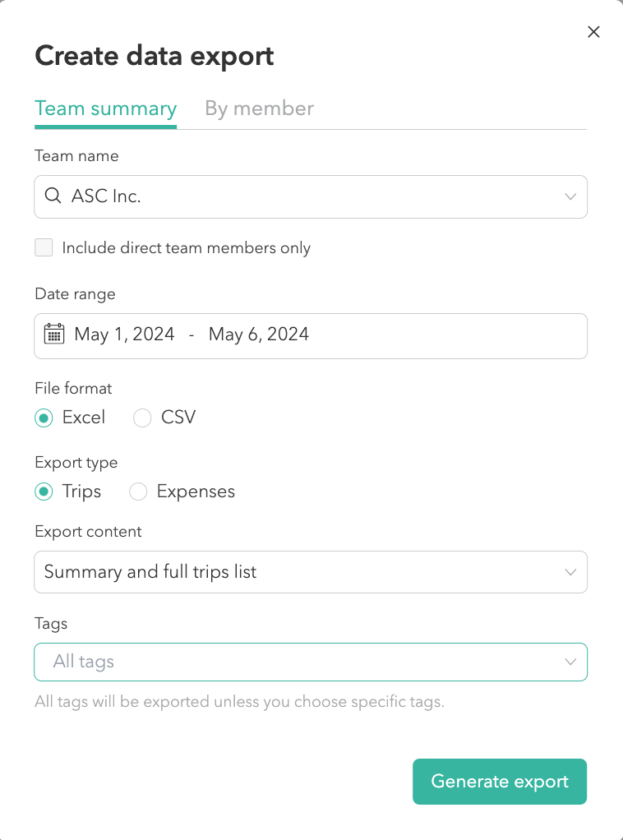Open the ASC Inc. team selector
Viewport: 623px width, 840px height.
pos(311,196)
